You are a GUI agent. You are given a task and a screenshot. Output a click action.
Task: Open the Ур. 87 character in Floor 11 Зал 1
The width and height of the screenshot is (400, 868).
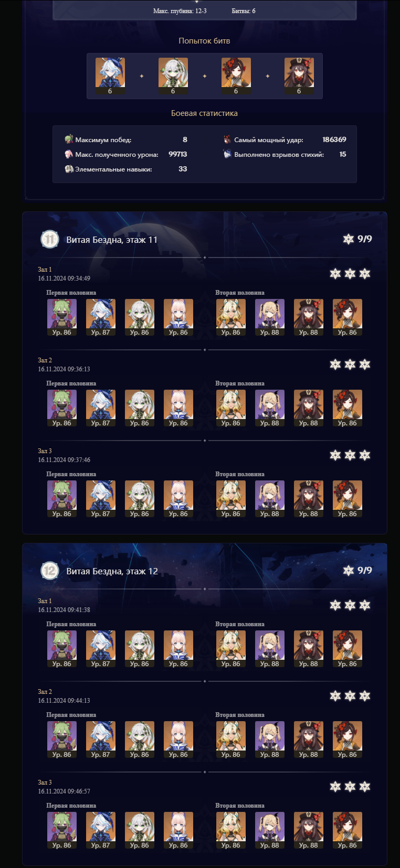pyautogui.click(x=101, y=317)
